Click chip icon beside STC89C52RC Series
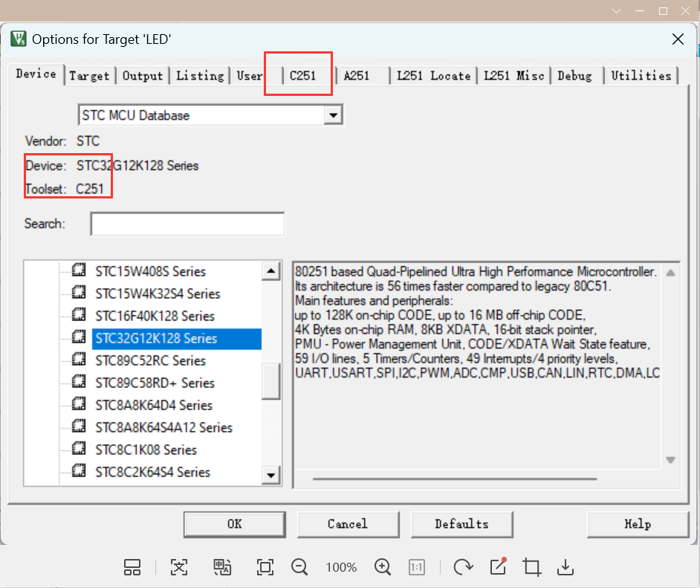 click(79, 359)
